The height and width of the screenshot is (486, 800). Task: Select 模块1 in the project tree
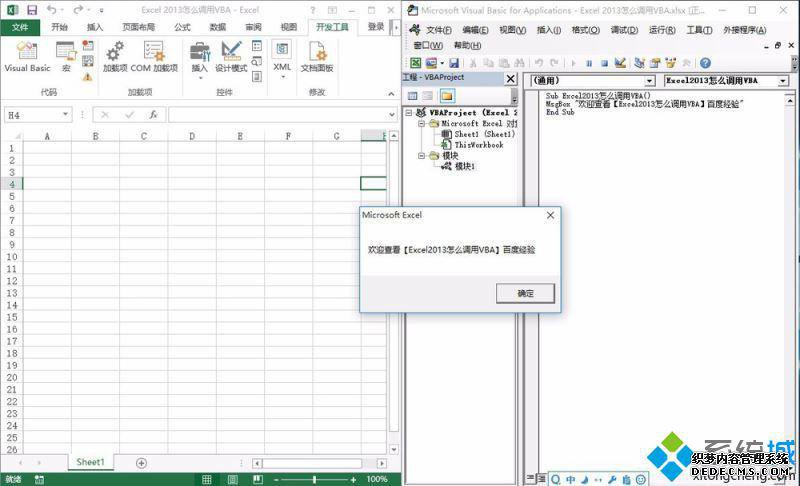[x=464, y=166]
